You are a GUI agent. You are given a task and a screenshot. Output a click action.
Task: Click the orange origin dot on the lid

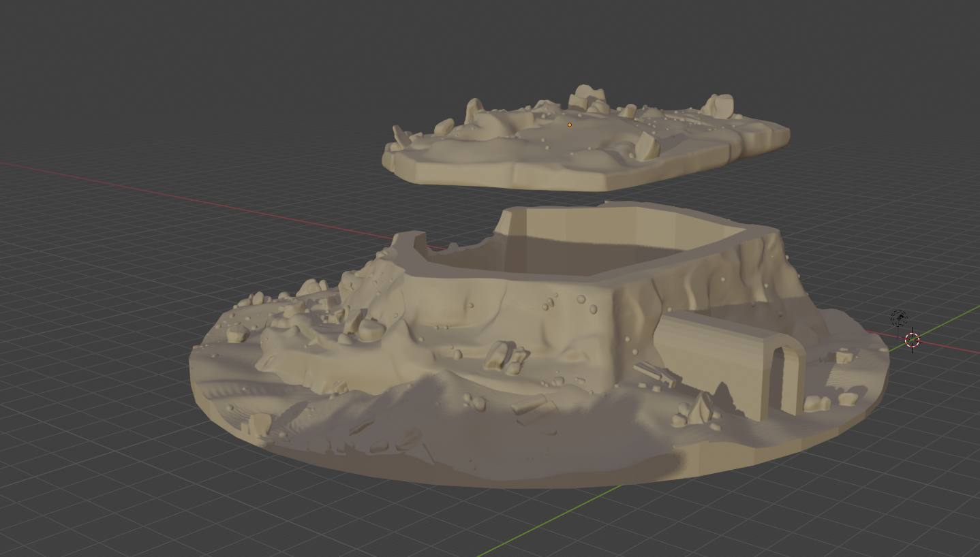click(570, 125)
